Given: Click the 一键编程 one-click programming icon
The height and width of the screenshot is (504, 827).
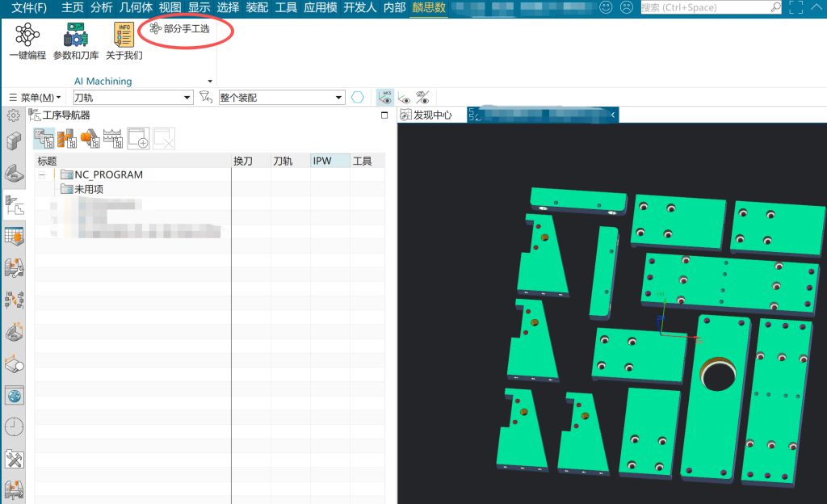Looking at the screenshot, I should [x=27, y=40].
